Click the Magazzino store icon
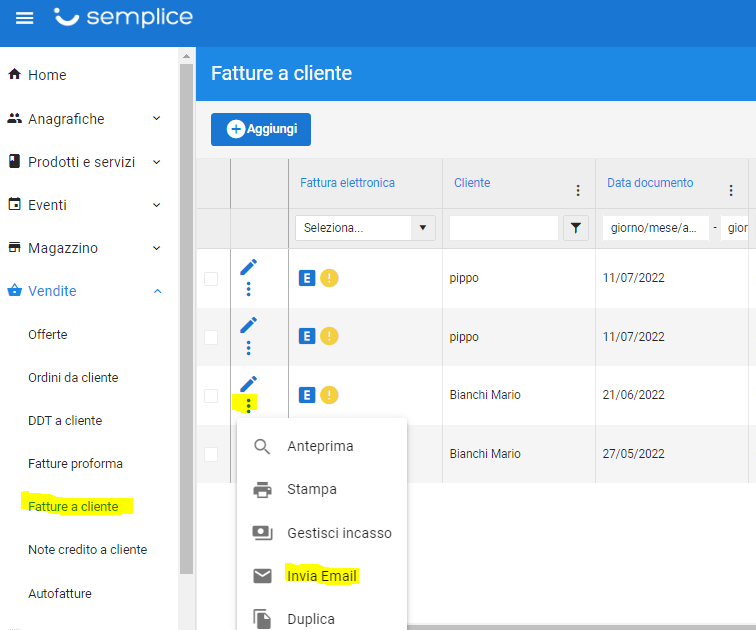This screenshot has width=756, height=630. pyautogui.click(x=14, y=247)
